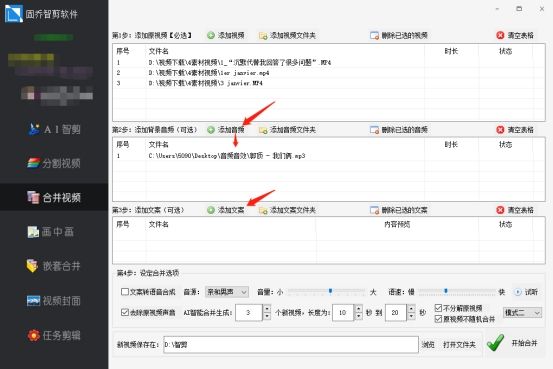
Task: Click the 序号 header in 文案 table
Action: [x=123, y=224]
